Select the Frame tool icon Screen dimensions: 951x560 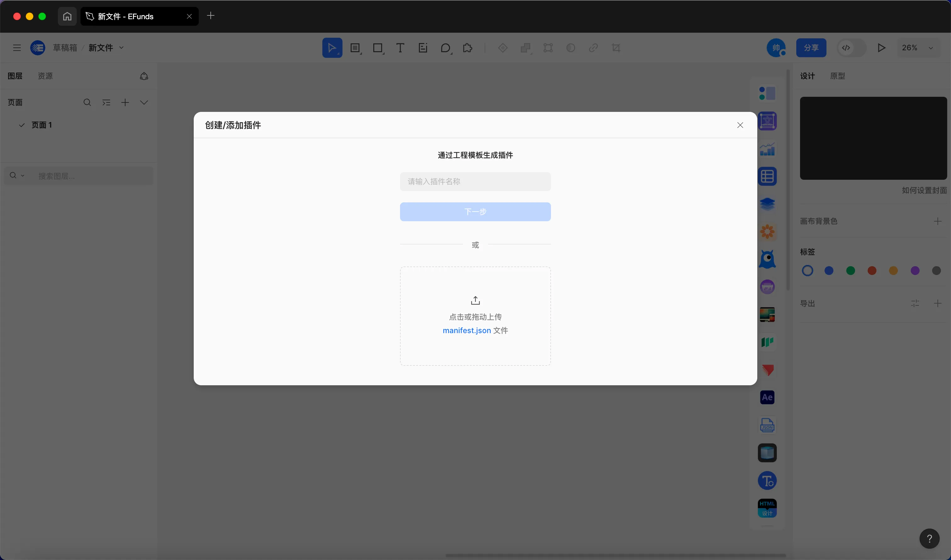pos(355,48)
